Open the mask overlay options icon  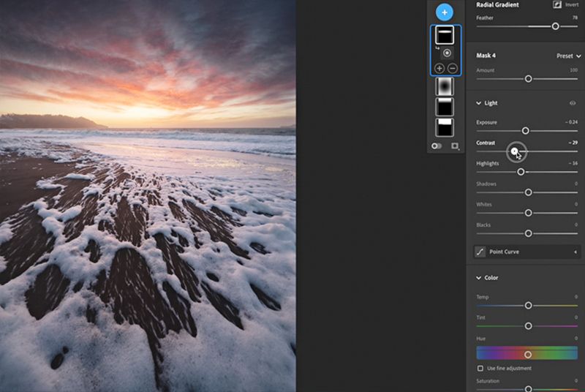point(455,146)
